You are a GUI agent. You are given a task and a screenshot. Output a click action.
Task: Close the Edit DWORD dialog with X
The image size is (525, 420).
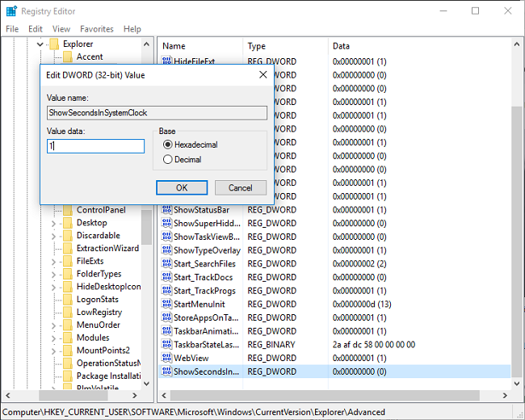coord(262,74)
